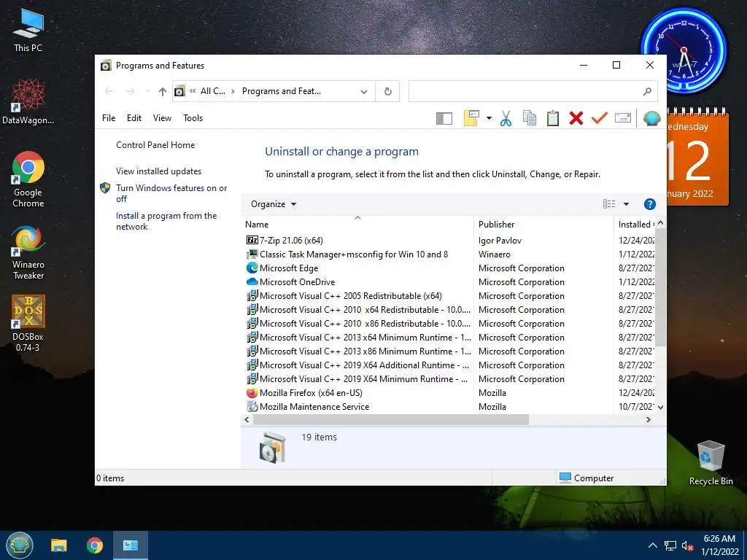
Task: Open the Organize dropdown
Action: (x=274, y=204)
